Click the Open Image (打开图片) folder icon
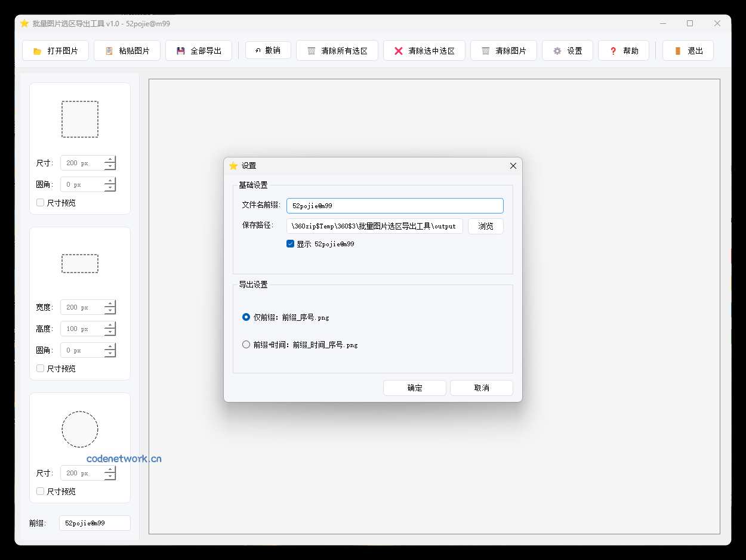Screen dimensions: 746x560 click(37, 51)
